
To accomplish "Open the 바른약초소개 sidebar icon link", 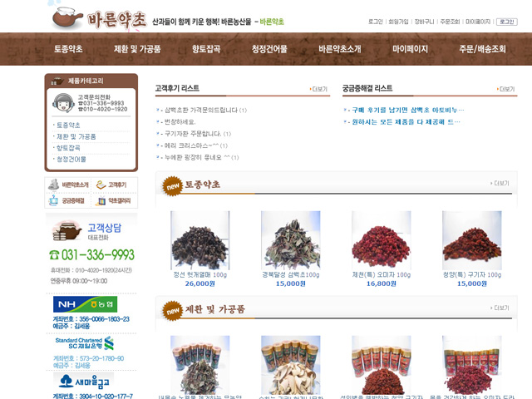I will 68,185.
